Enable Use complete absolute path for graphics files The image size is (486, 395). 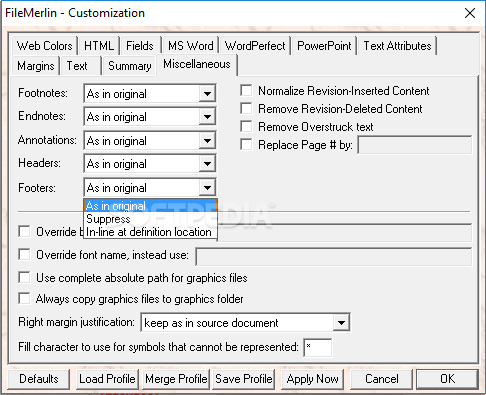[x=24, y=278]
